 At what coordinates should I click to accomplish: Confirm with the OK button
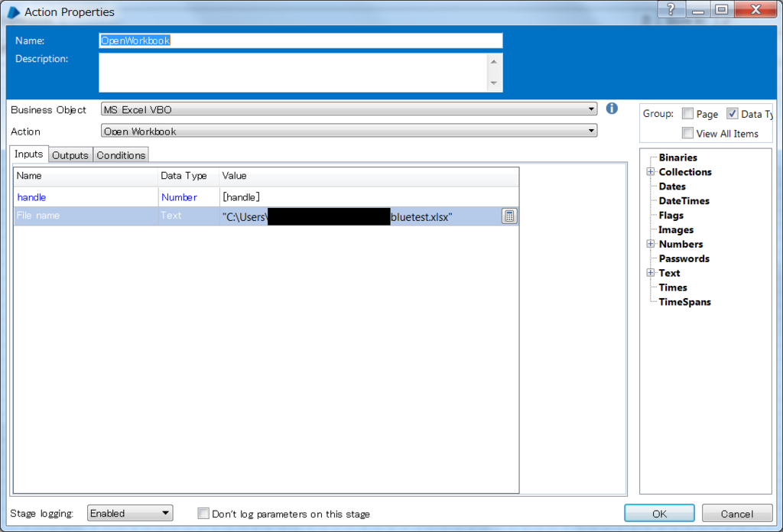click(x=659, y=514)
